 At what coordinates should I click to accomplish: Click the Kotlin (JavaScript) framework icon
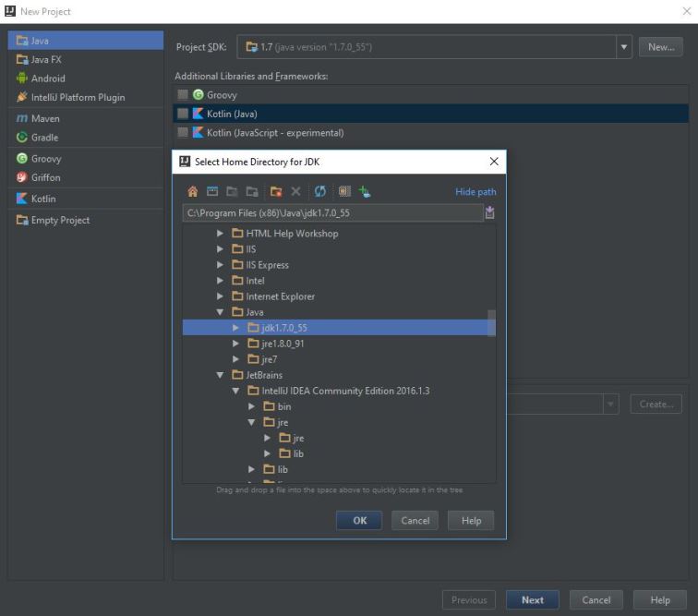tap(199, 132)
